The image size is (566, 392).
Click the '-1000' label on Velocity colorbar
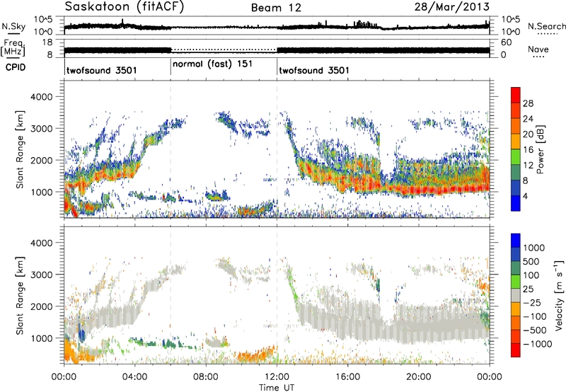[x=537, y=344]
